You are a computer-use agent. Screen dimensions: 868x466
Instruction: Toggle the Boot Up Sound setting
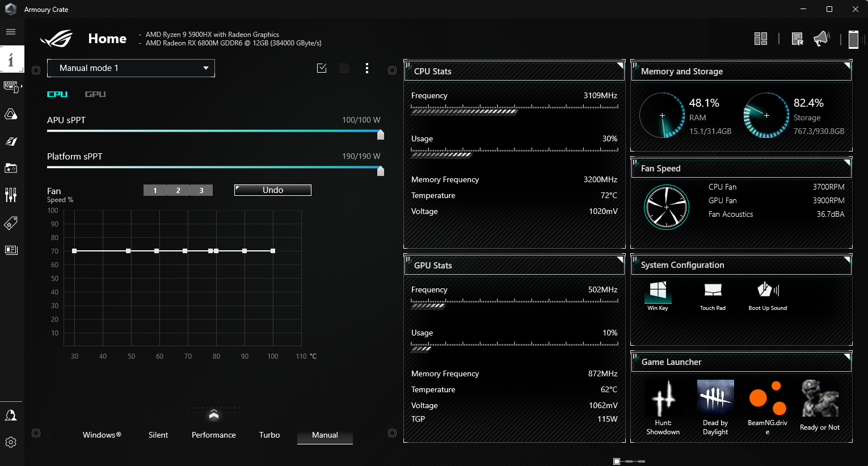[768, 296]
